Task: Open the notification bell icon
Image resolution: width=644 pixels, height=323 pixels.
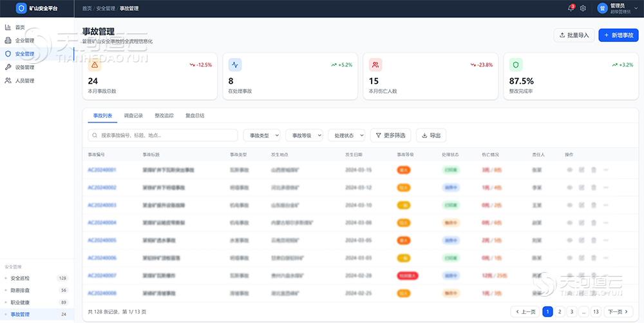Action: coord(571,8)
